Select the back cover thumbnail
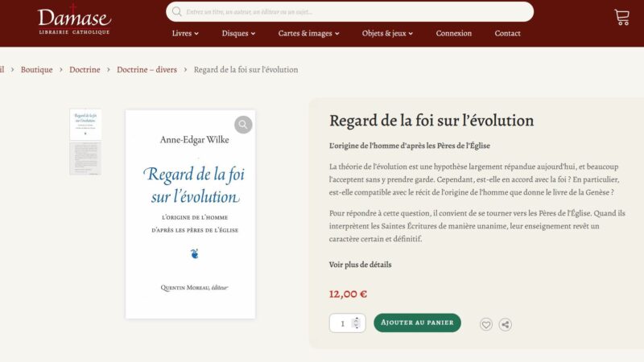This screenshot has width=644, height=362. [85, 158]
